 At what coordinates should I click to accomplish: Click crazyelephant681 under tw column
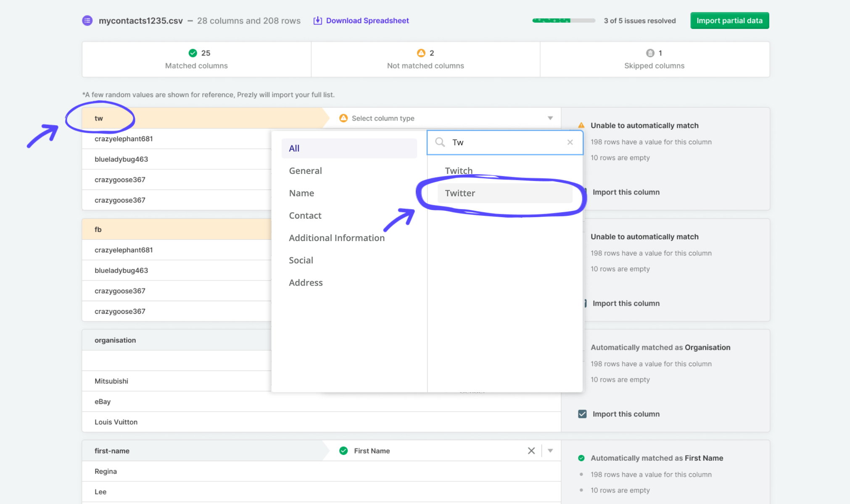(124, 139)
